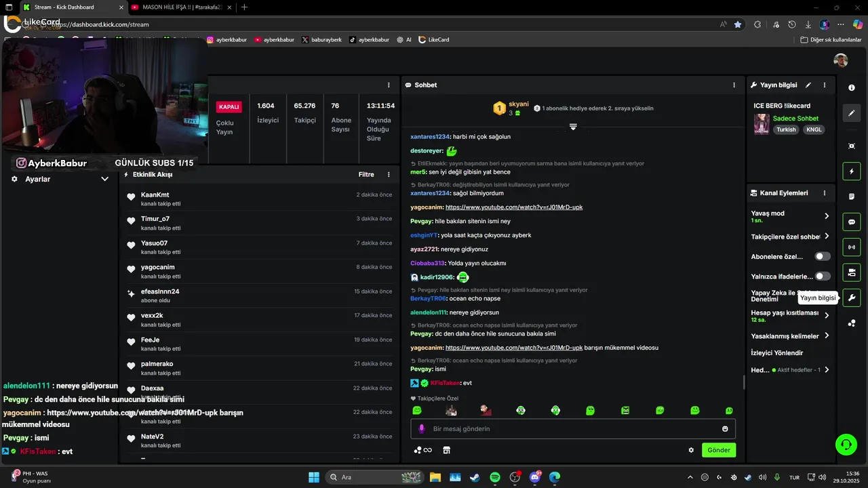
Task: Open Diğer sık kullanılanlar bookmarks folder
Action: pos(831,40)
